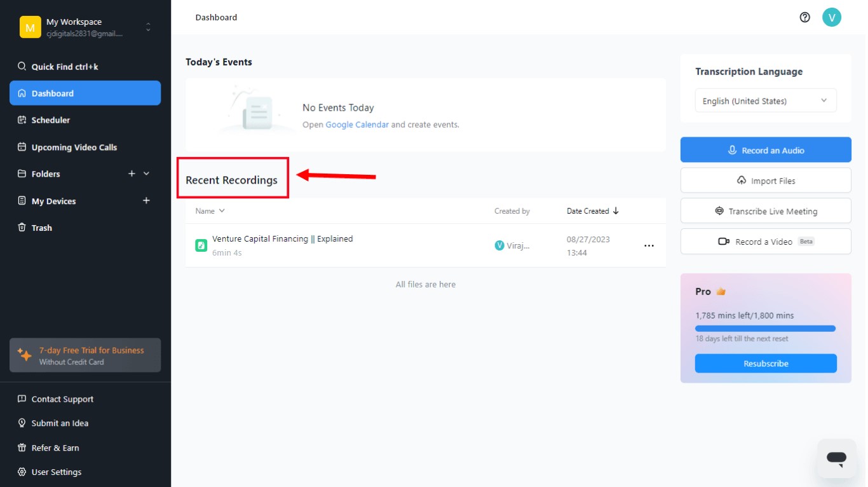This screenshot has width=868, height=487.
Task: Click the help question mark icon
Action: (804, 17)
